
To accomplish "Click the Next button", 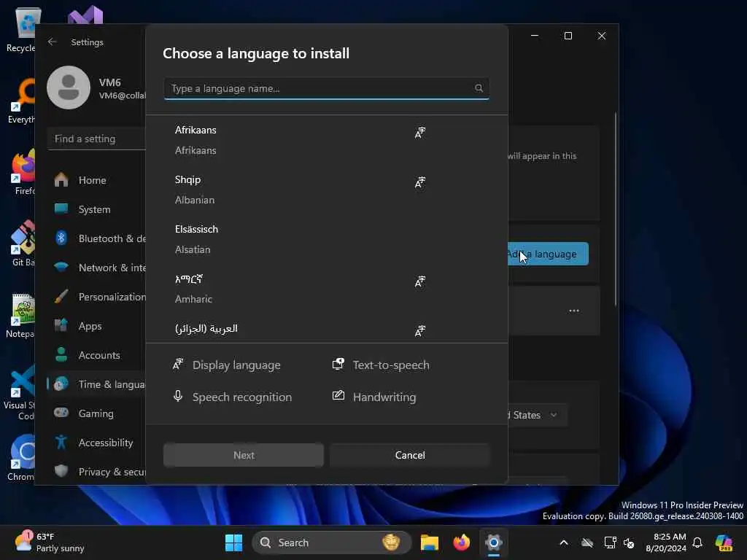I will pyautogui.click(x=244, y=455).
